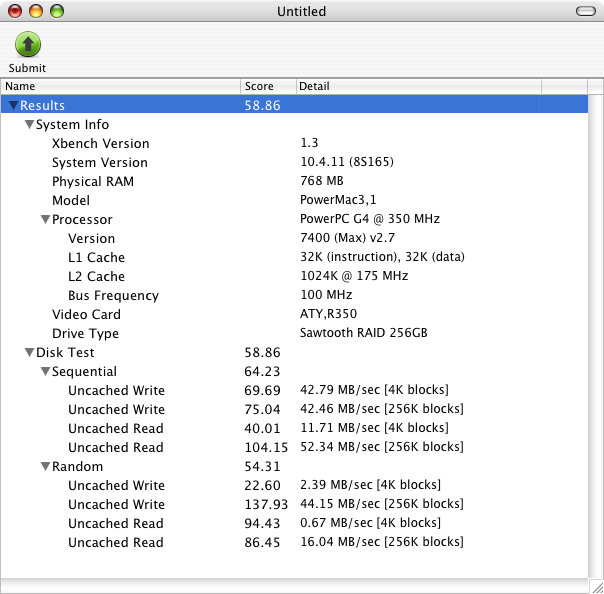
Task: Select Uncached Read row scoring 40.01
Action: pos(294,428)
